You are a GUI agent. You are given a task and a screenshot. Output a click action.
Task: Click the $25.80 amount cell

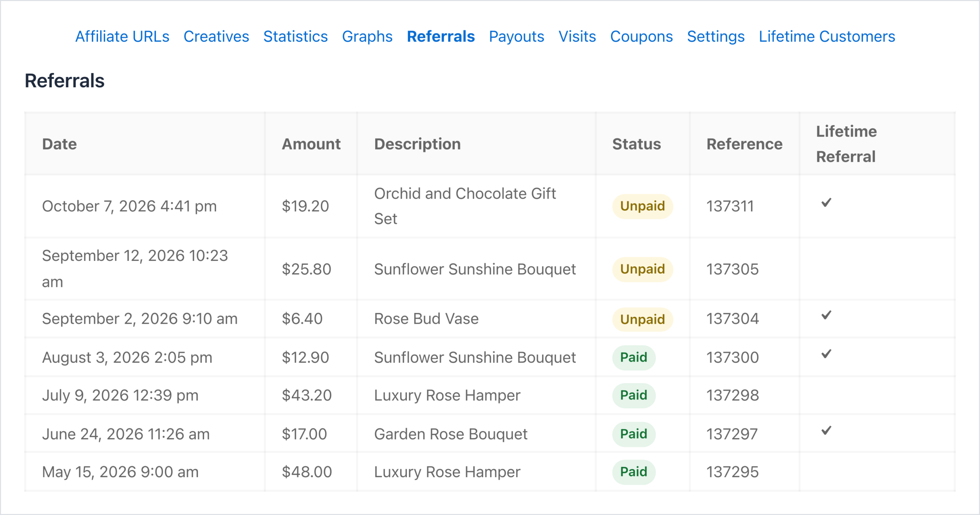(306, 269)
